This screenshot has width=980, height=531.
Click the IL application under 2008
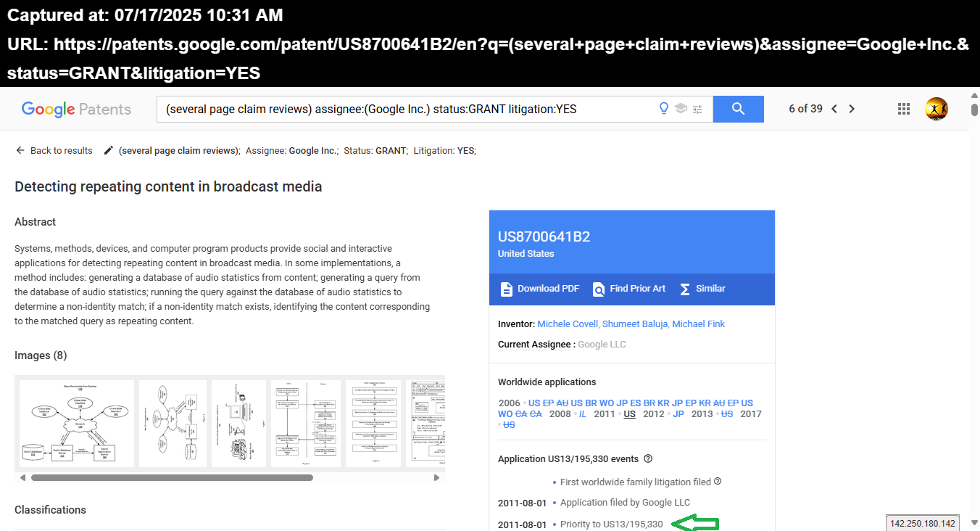pyautogui.click(x=582, y=413)
